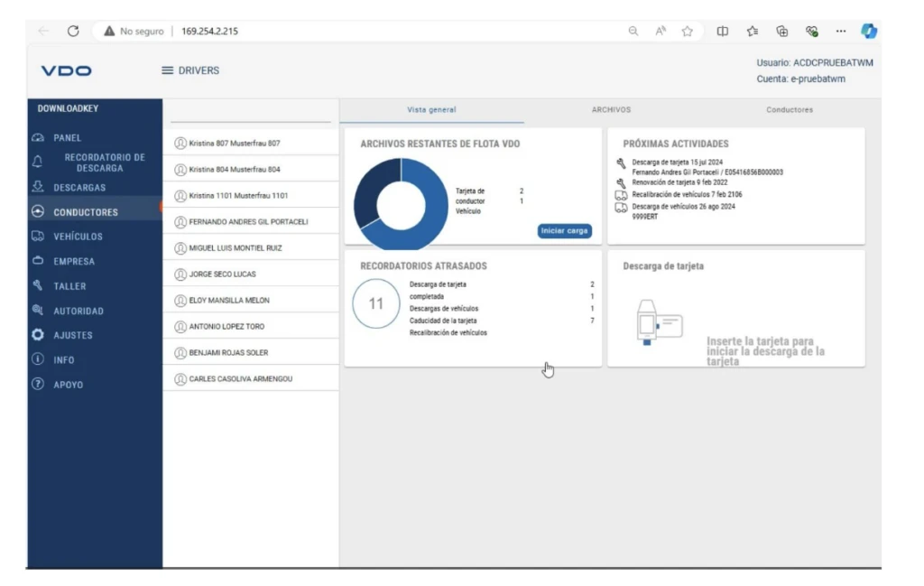
Task: Add page to favorites with star icon
Action: [687, 32]
